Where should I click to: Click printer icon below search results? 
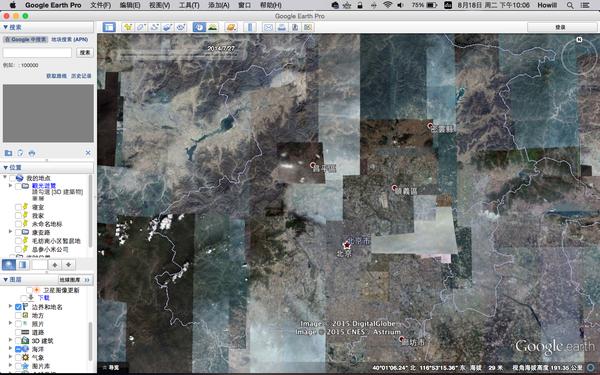click(32, 153)
